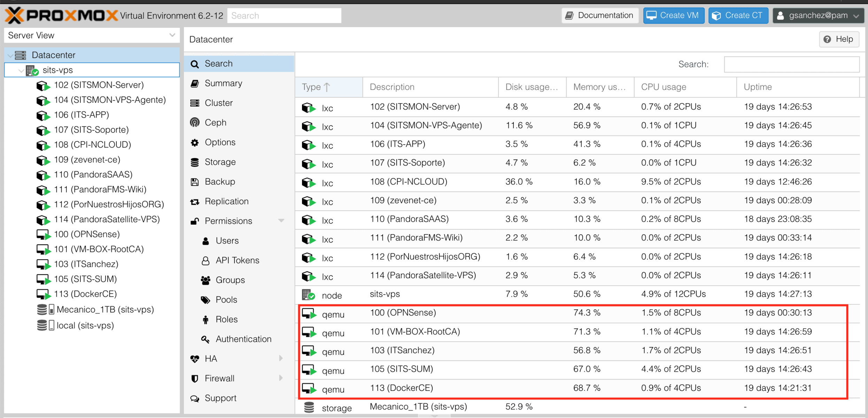
Task: Collapse the Permissions submenu arrow
Action: tap(281, 221)
